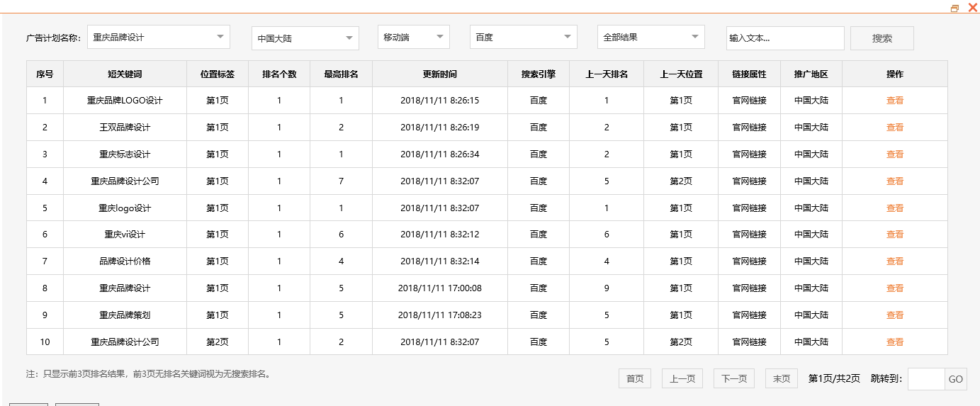Click 查看 for 品牌设计价格 row
980x406 pixels.
pos(895,261)
